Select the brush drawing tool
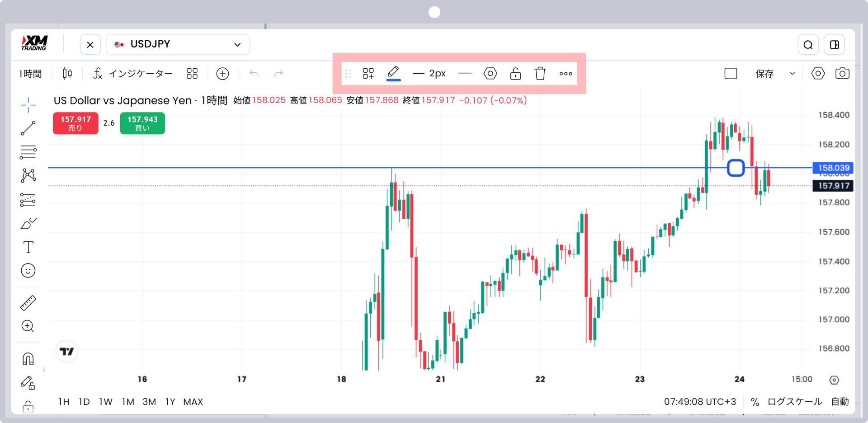 tap(28, 223)
